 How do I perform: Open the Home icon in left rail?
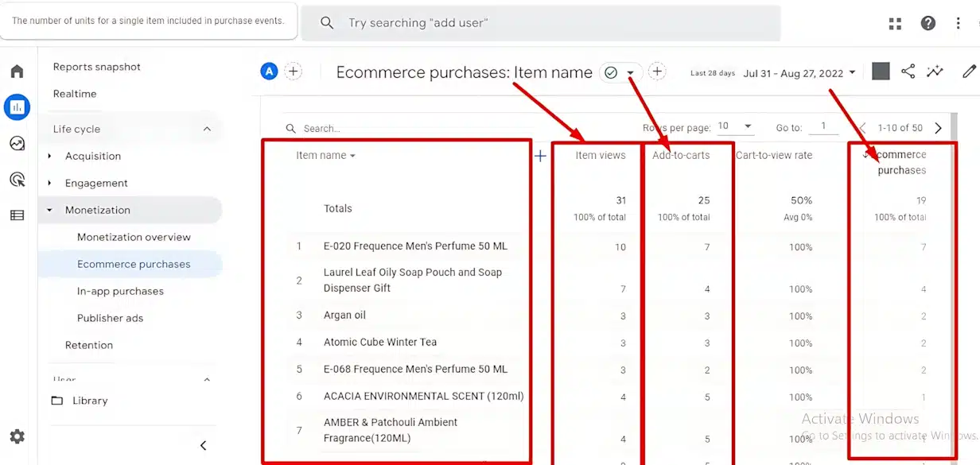click(17, 72)
